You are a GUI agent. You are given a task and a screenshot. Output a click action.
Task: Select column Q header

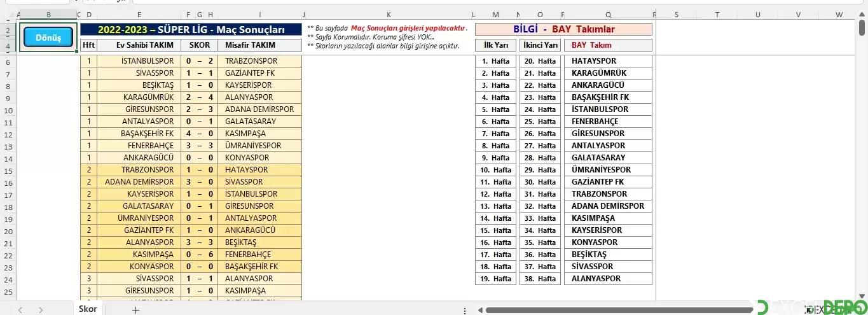(x=608, y=14)
